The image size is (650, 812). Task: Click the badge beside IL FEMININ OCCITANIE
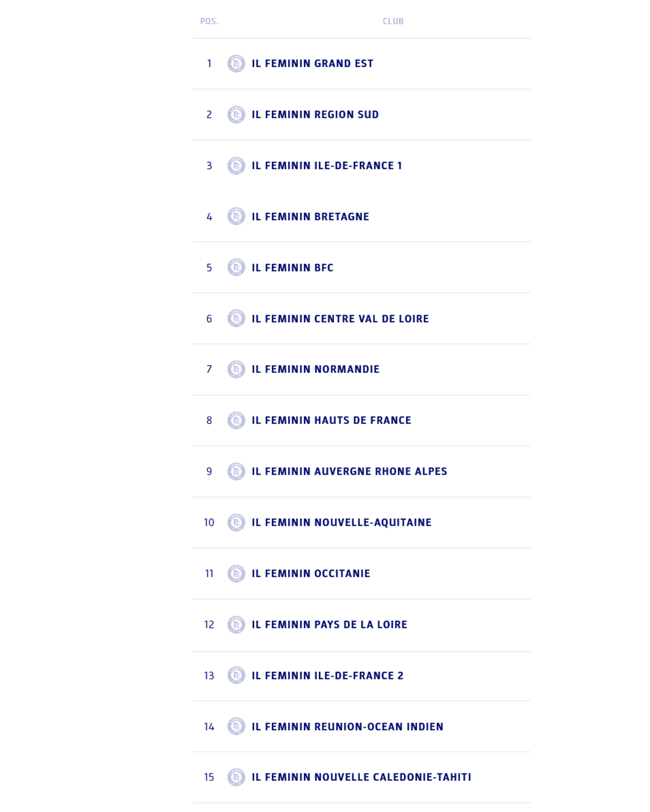click(236, 574)
